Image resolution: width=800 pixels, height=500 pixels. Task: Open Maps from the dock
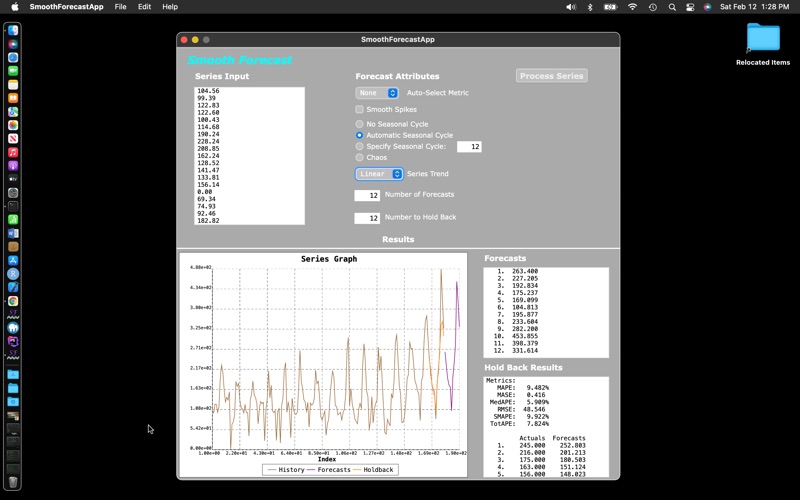pos(13,112)
